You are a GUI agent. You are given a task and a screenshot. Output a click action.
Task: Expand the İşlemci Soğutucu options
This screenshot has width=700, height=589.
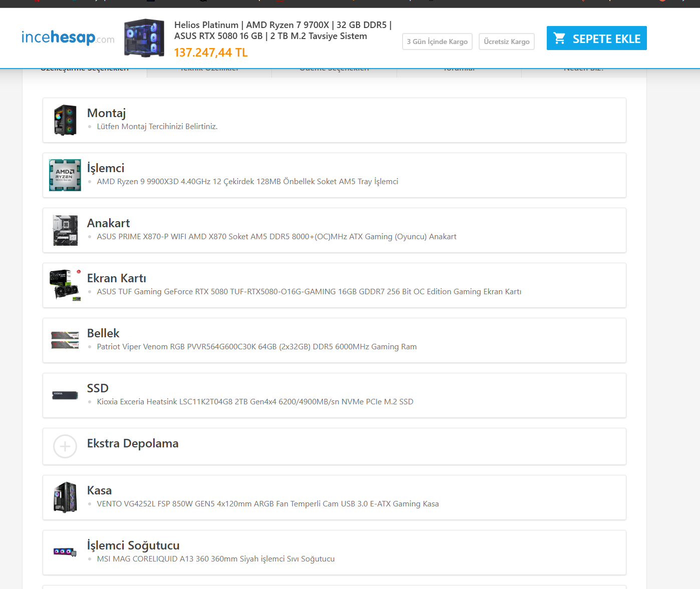coord(334,552)
